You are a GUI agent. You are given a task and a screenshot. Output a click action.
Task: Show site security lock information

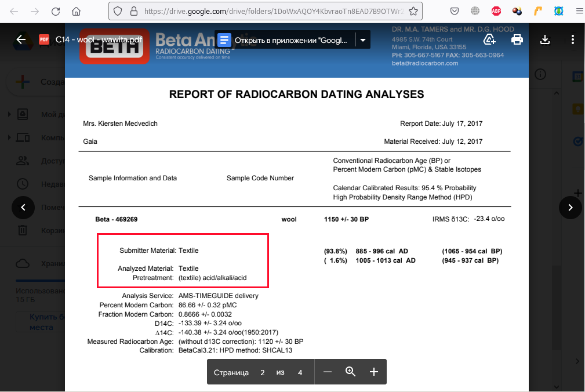tap(134, 11)
